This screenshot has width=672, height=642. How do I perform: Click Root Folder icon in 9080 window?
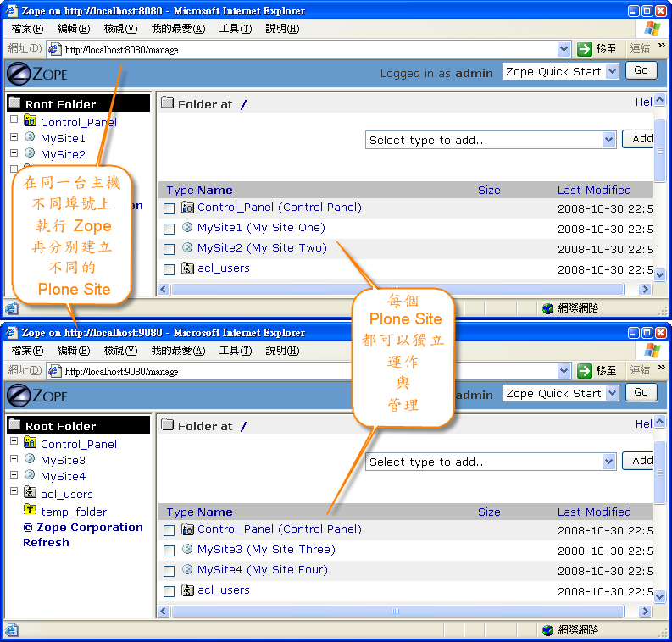pyautogui.click(x=14, y=424)
